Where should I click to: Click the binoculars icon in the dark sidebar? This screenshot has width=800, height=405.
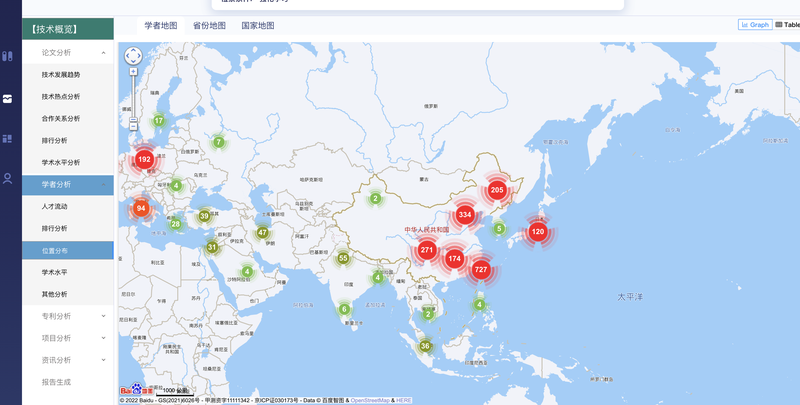click(7, 56)
